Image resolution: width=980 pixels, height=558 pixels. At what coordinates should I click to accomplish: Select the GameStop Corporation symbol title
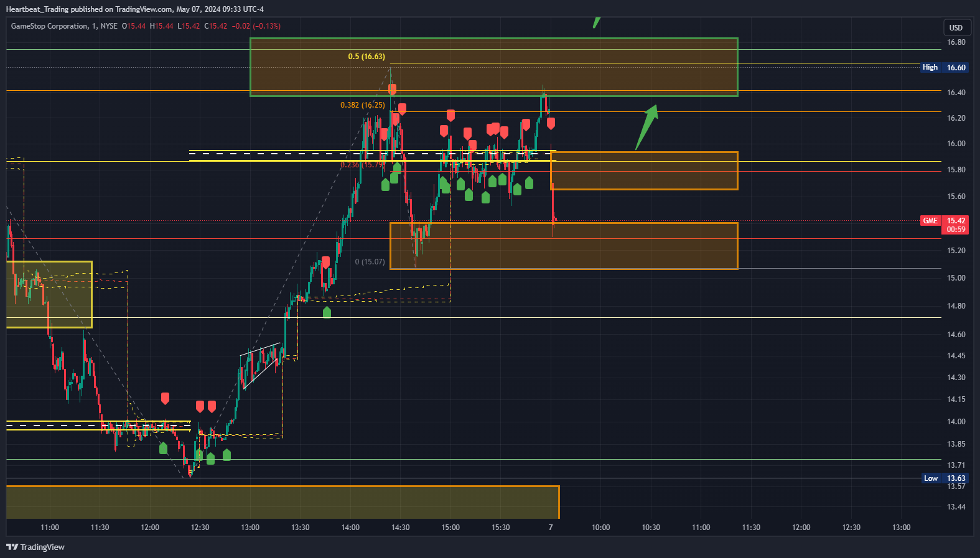[x=49, y=26]
